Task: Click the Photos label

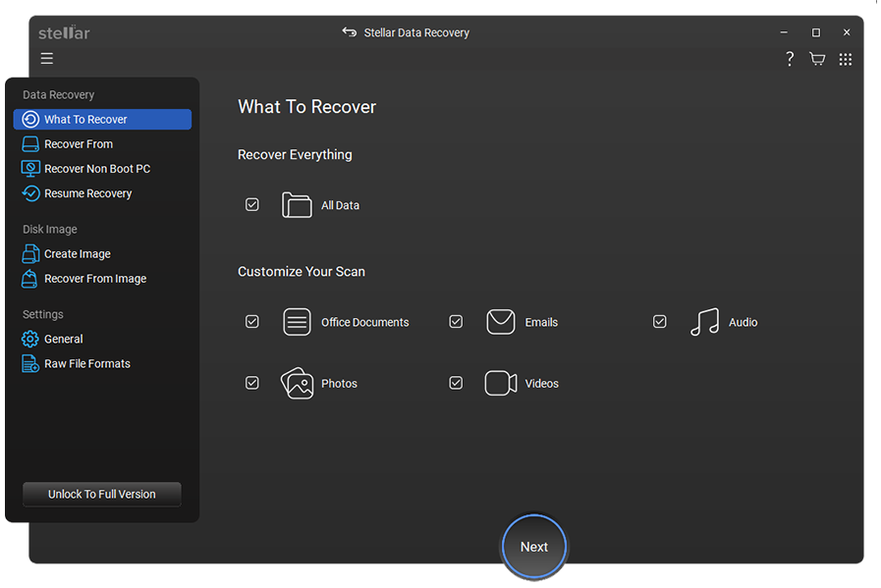Action: click(x=339, y=384)
